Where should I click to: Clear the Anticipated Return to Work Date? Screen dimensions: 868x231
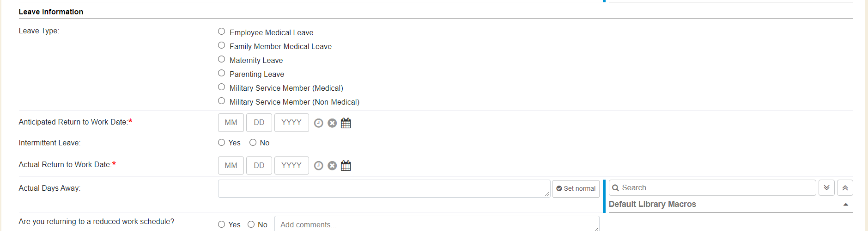[x=332, y=123]
